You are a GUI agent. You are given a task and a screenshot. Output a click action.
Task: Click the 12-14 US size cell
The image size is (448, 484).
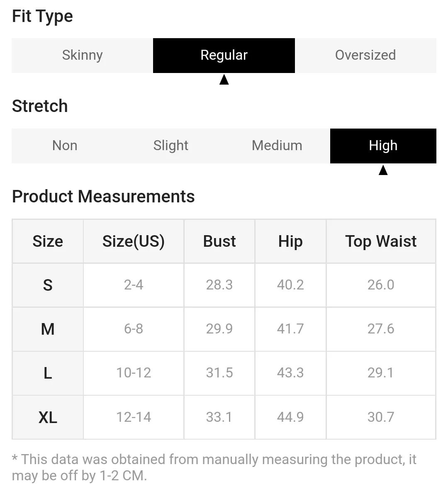[x=134, y=417]
